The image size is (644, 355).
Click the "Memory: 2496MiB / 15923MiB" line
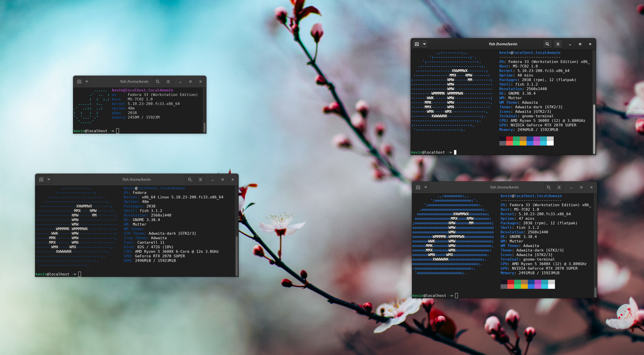pyautogui.click(x=529, y=130)
